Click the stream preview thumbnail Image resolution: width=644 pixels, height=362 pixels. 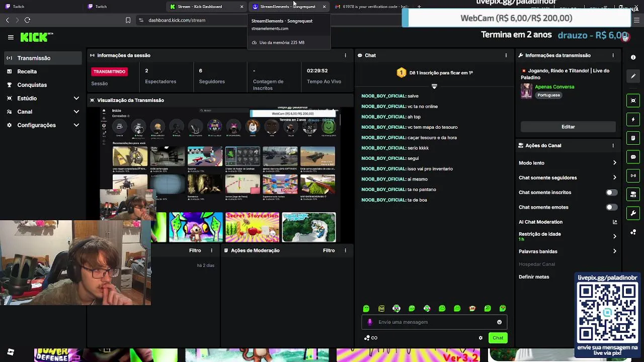(220, 174)
